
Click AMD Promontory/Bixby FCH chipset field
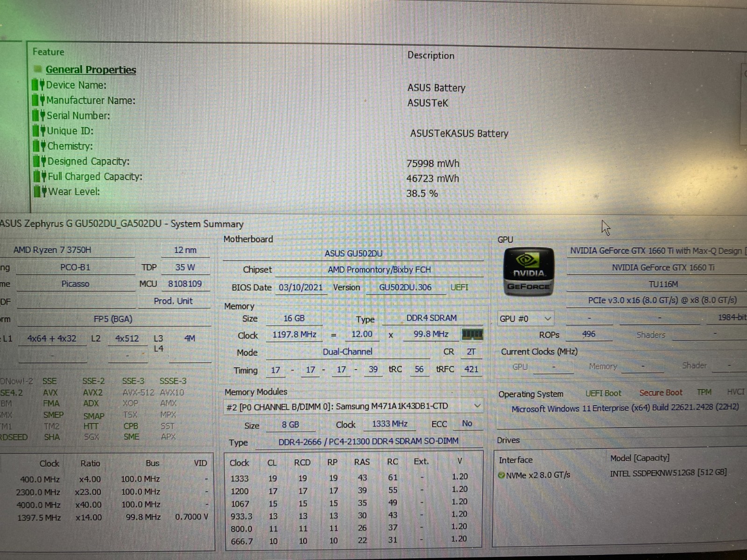(379, 270)
